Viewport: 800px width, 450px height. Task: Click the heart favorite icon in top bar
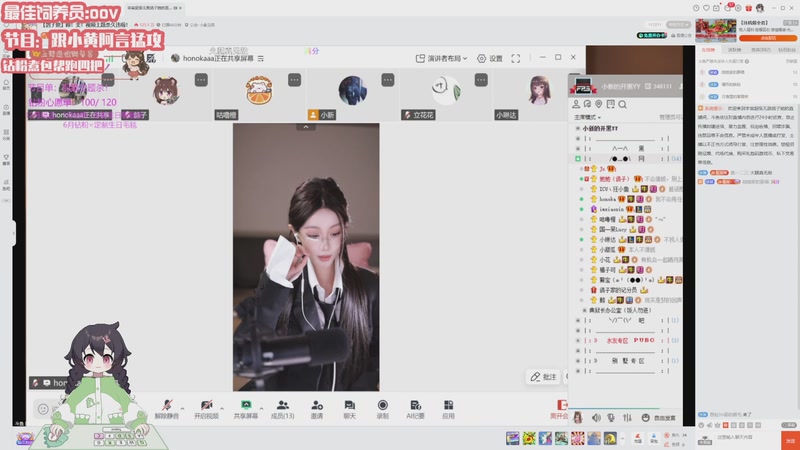pyautogui.click(x=706, y=8)
